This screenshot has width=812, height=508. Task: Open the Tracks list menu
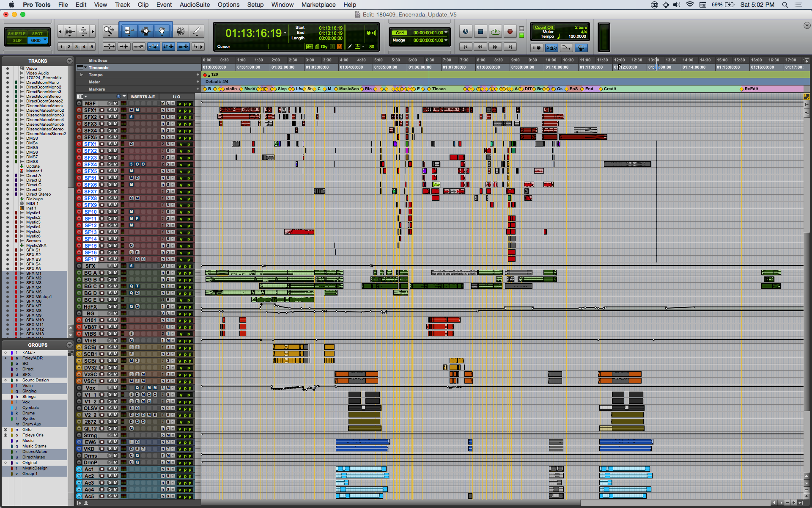point(69,61)
